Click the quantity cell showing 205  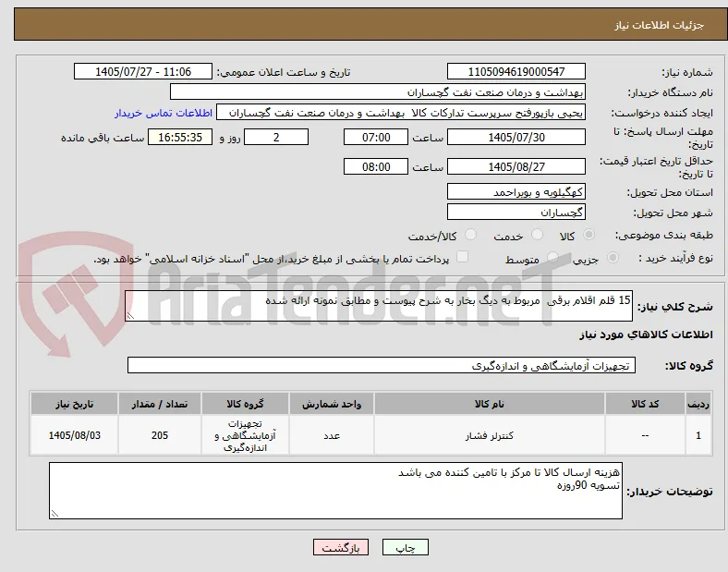[160, 435]
